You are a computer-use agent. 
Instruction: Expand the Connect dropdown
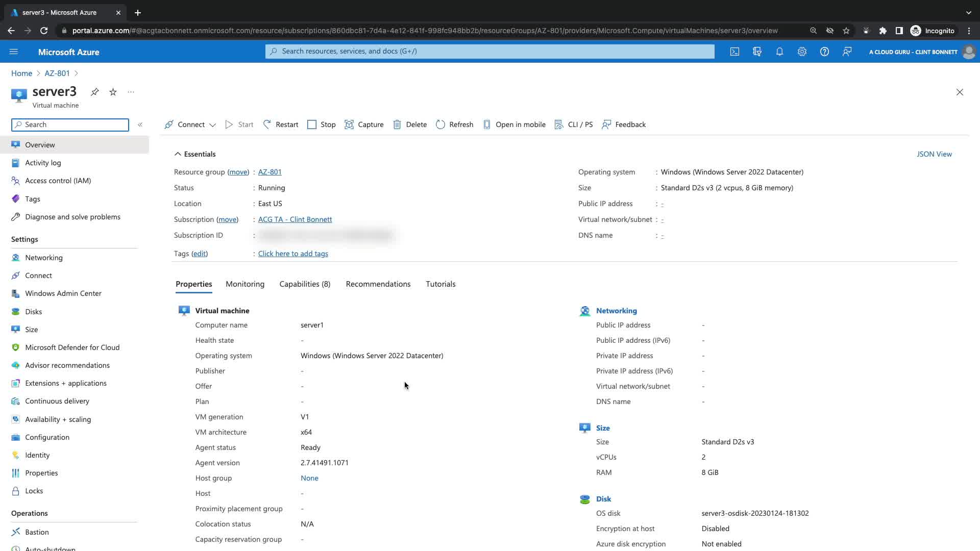212,125
